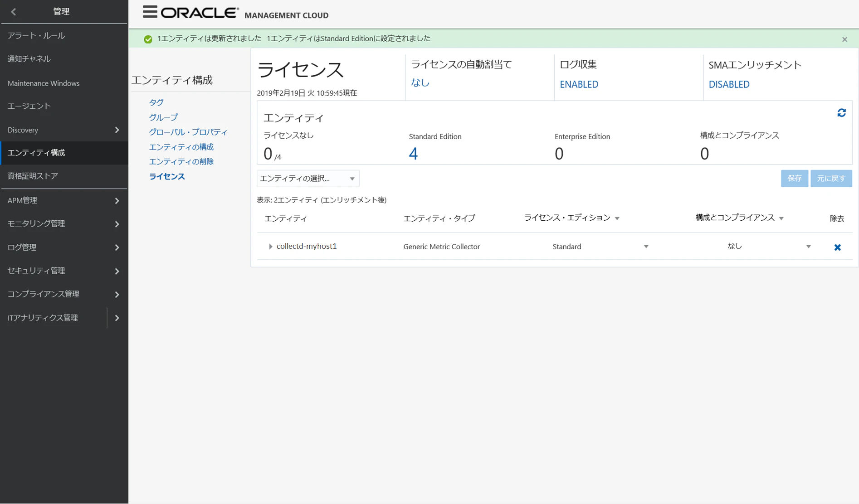This screenshot has width=859, height=504.
Task: Expand the Discovery submenu arrow
Action: click(x=117, y=130)
